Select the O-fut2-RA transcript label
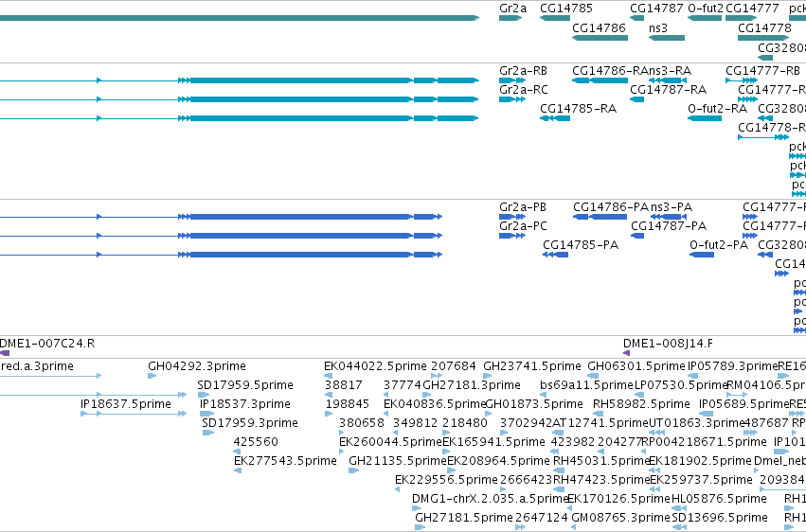Viewport: 806px width, 532px height. [x=717, y=108]
